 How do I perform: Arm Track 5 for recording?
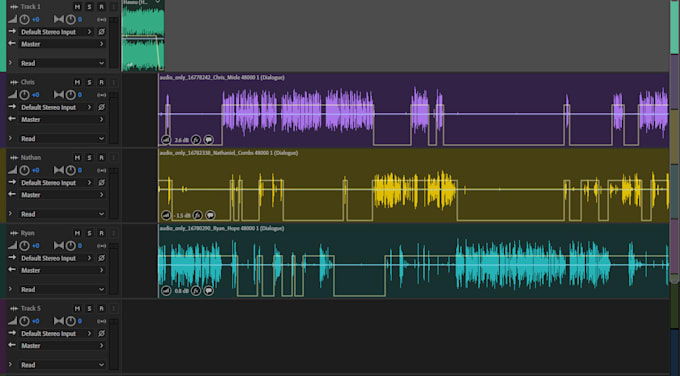(101, 308)
